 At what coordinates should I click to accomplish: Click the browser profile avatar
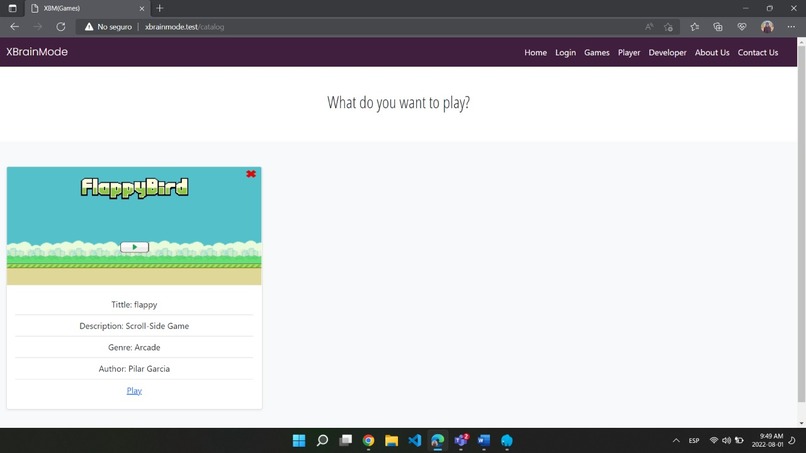click(767, 27)
